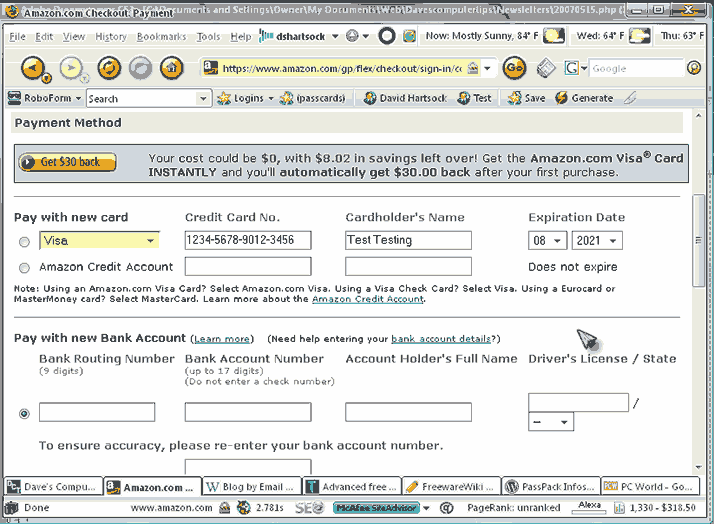714x524 pixels.
Task: Open the bank account details link
Action: click(x=441, y=339)
